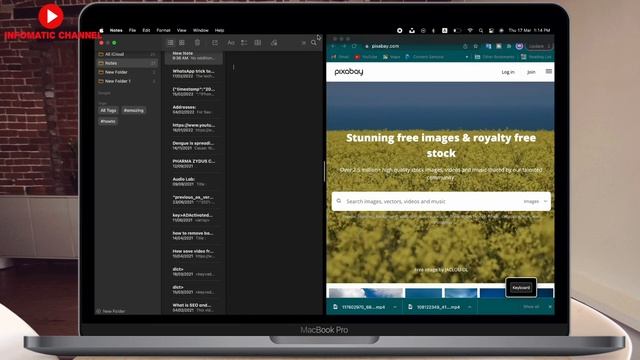This screenshot has width=640, height=360.
Task: Open the Images search type dropdown
Action: click(x=535, y=201)
